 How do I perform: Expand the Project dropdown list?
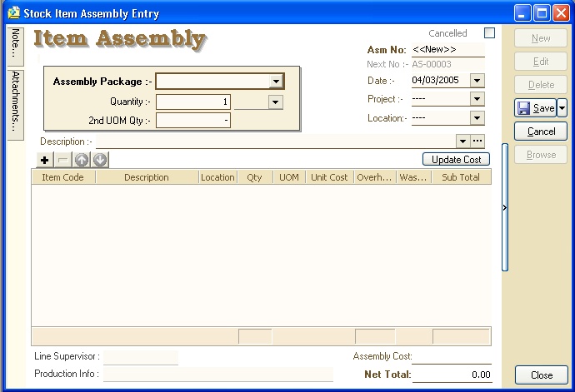(x=477, y=99)
